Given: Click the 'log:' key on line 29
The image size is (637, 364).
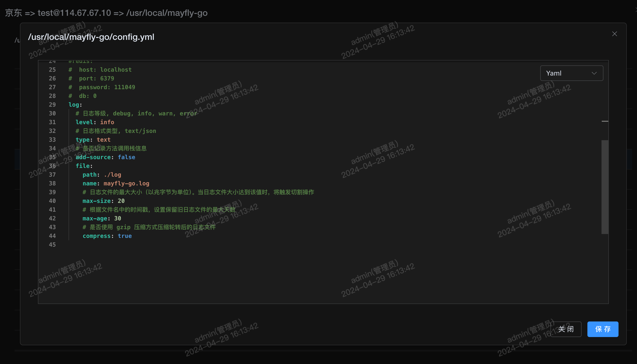Looking at the screenshot, I should pyautogui.click(x=75, y=104).
